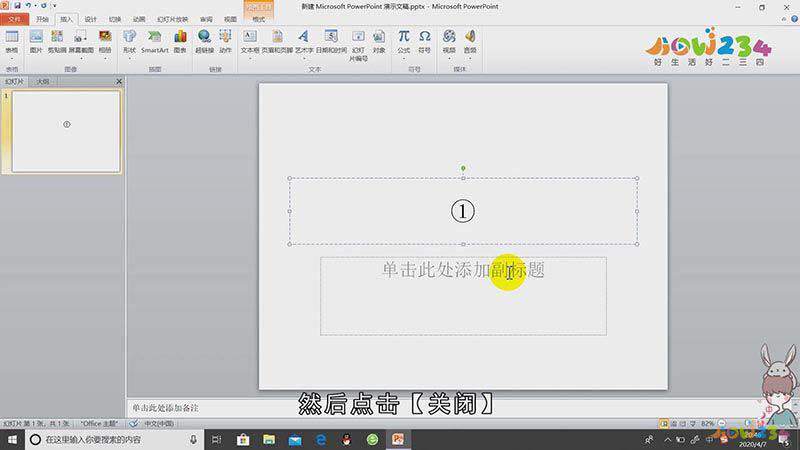
Task: Undo the last action
Action: pos(28,6)
